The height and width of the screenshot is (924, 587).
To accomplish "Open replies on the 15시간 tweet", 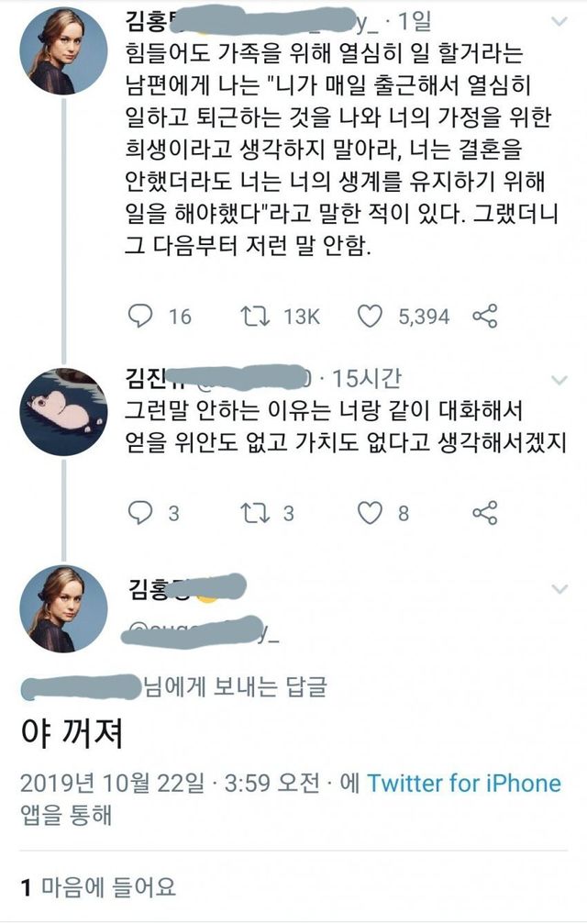I will (140, 513).
